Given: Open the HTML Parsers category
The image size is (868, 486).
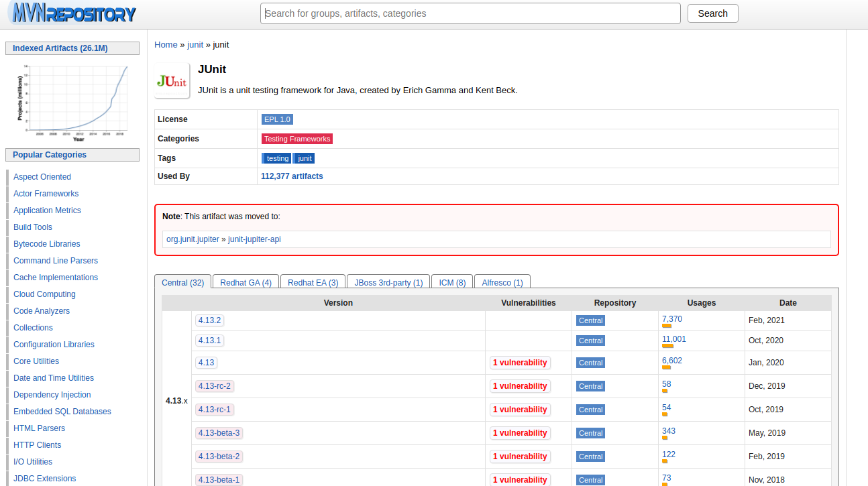Looking at the screenshot, I should pyautogui.click(x=40, y=428).
